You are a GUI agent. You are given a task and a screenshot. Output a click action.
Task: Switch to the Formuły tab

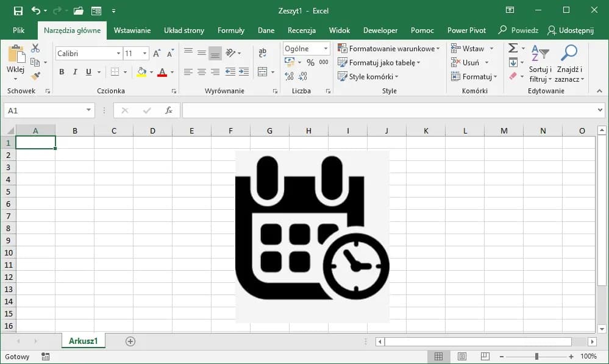pyautogui.click(x=230, y=30)
